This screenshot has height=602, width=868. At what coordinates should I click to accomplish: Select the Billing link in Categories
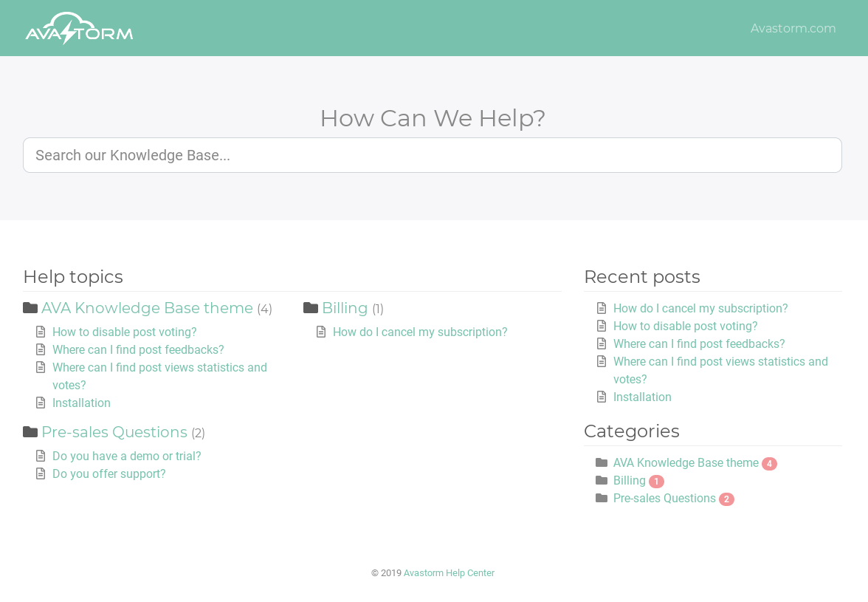630,480
